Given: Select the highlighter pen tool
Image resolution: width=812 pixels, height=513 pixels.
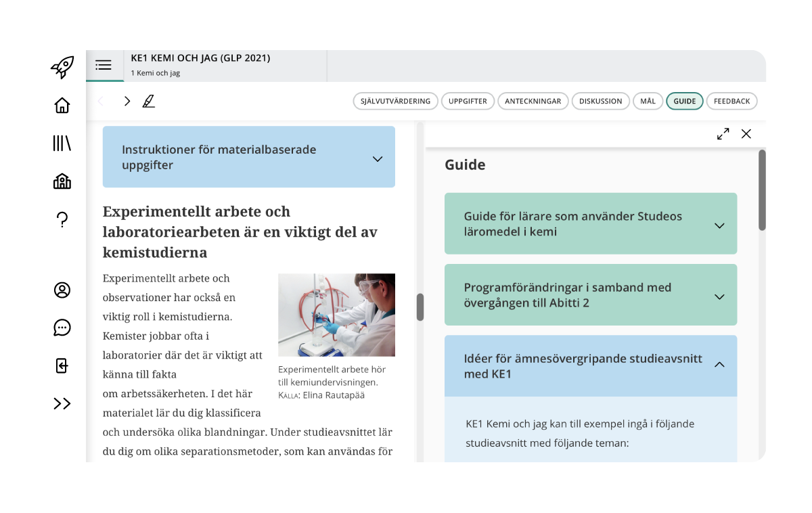Looking at the screenshot, I should (149, 102).
